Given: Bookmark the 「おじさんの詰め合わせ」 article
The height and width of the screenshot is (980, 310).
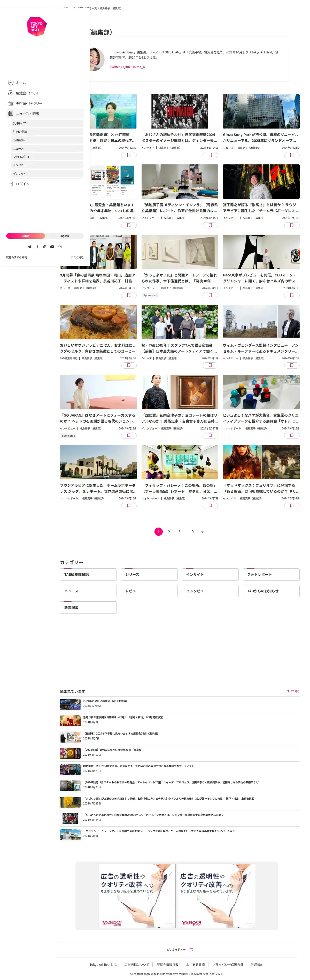Looking at the screenshot, I should (x=210, y=155).
